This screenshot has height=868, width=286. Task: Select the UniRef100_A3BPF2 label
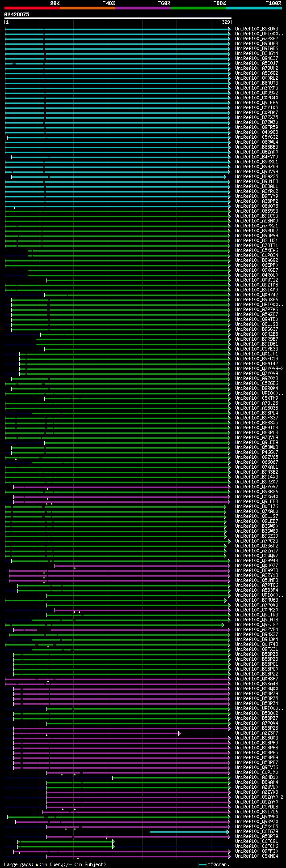click(x=257, y=201)
